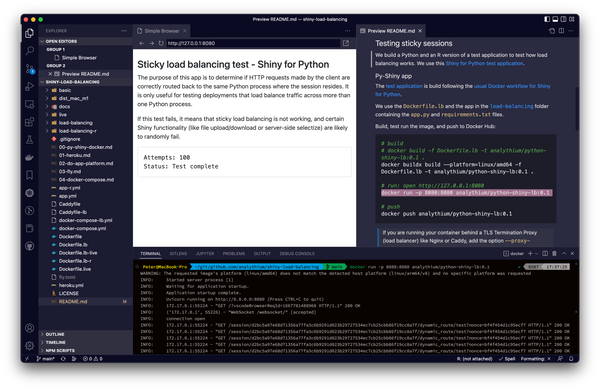This screenshot has height=390, width=600.
Task: Toggle the secondary side bar layout button
Action: pos(564,19)
